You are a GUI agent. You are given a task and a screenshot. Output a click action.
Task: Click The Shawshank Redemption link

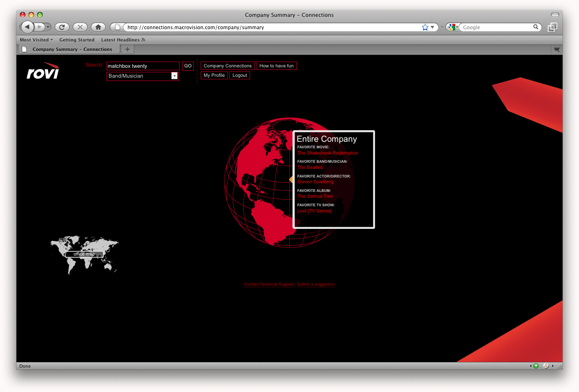click(328, 153)
